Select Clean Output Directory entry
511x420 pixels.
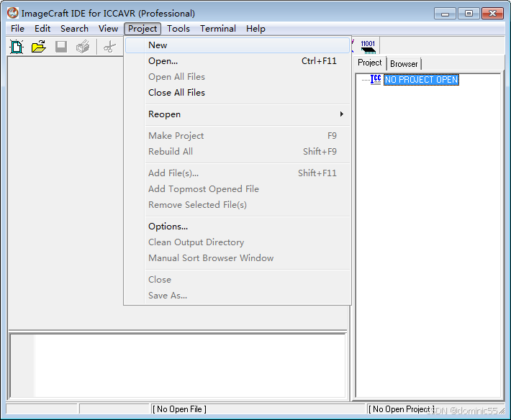point(238,242)
